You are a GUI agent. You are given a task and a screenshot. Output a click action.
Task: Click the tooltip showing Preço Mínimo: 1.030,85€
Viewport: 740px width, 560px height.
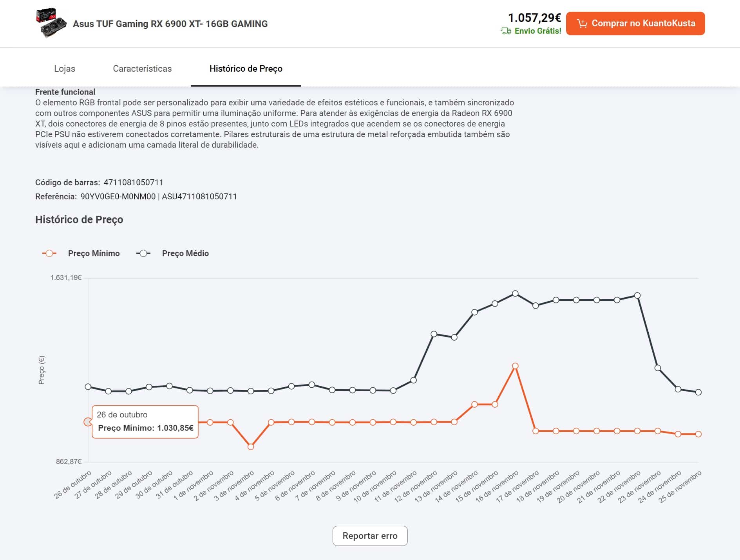click(145, 422)
